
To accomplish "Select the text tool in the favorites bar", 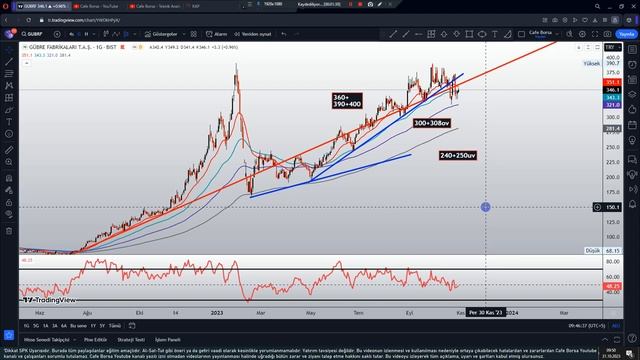I will pyautogui.click(x=495, y=34).
